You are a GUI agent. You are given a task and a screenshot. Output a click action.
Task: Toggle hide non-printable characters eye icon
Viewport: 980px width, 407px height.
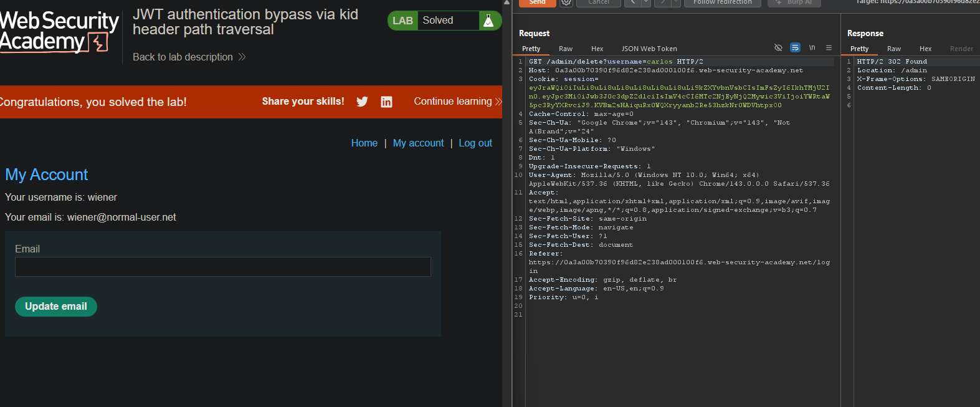click(x=778, y=47)
